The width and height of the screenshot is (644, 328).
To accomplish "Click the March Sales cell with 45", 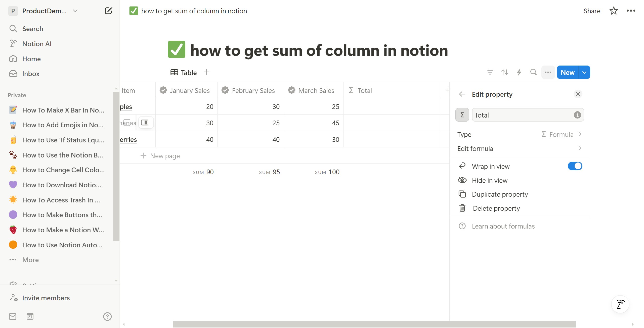I will tap(313, 123).
